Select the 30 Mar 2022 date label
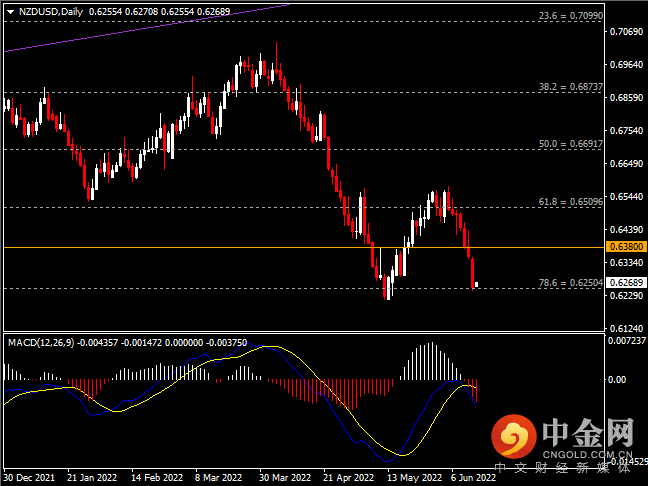 [285, 478]
